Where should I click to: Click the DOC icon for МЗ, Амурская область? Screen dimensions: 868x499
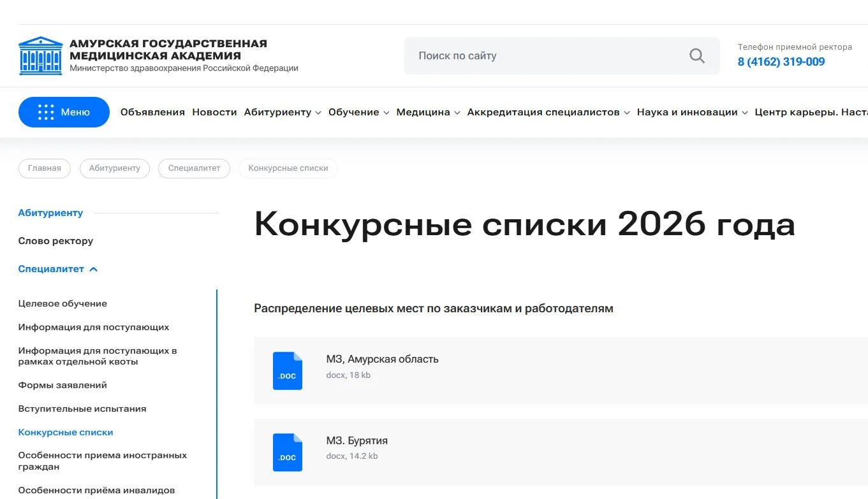pyautogui.click(x=288, y=371)
